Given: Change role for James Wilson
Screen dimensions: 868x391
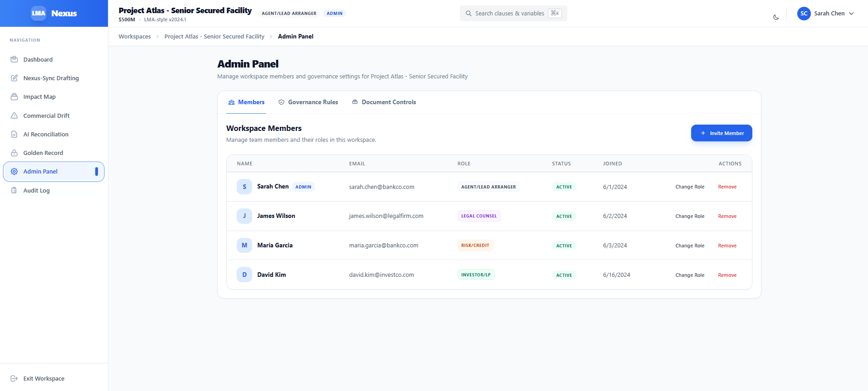Looking at the screenshot, I should tap(690, 216).
